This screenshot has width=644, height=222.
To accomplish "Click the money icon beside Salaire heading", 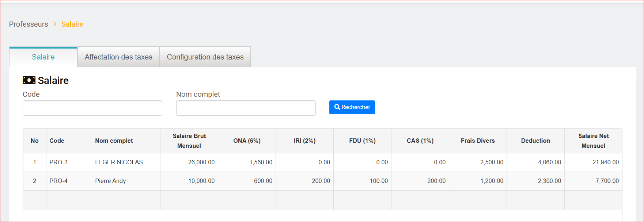I will [29, 80].
